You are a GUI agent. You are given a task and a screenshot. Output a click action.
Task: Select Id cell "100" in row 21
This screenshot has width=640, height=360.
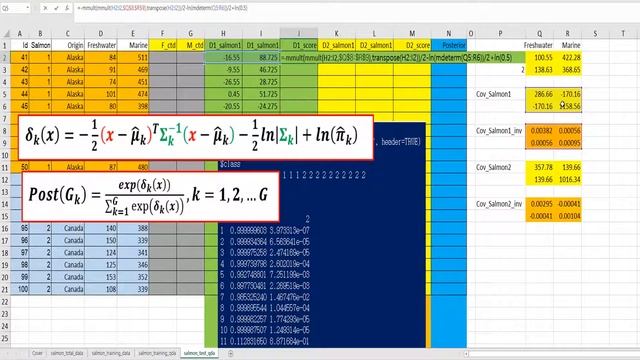click(20, 289)
